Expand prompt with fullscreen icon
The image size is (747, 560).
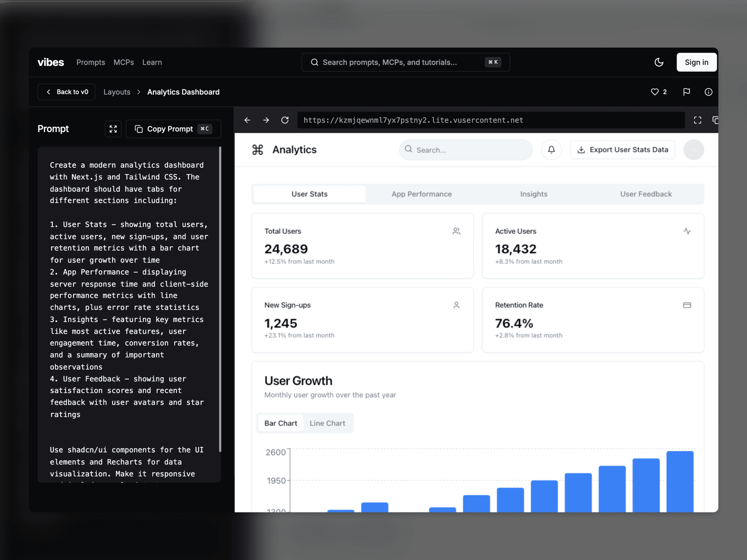113,129
